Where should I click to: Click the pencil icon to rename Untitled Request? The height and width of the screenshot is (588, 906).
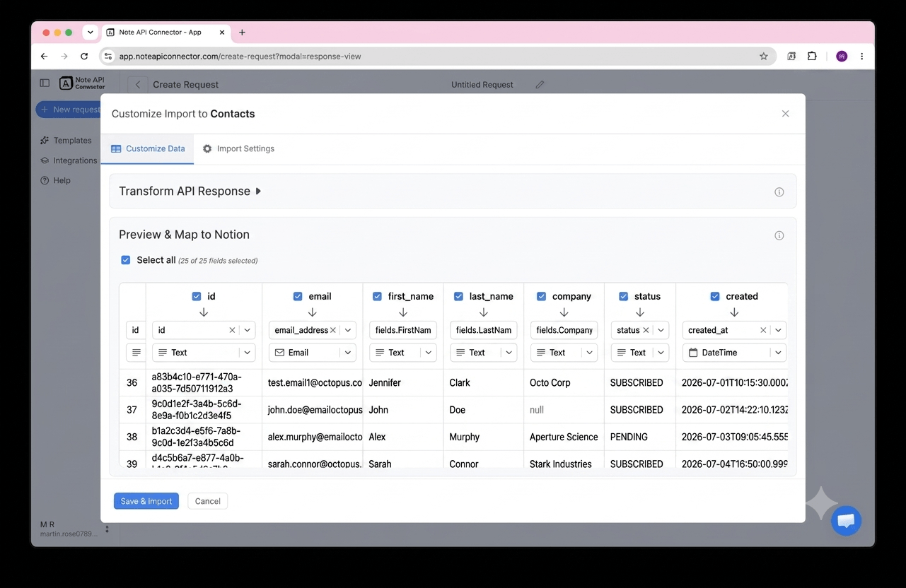pos(540,85)
